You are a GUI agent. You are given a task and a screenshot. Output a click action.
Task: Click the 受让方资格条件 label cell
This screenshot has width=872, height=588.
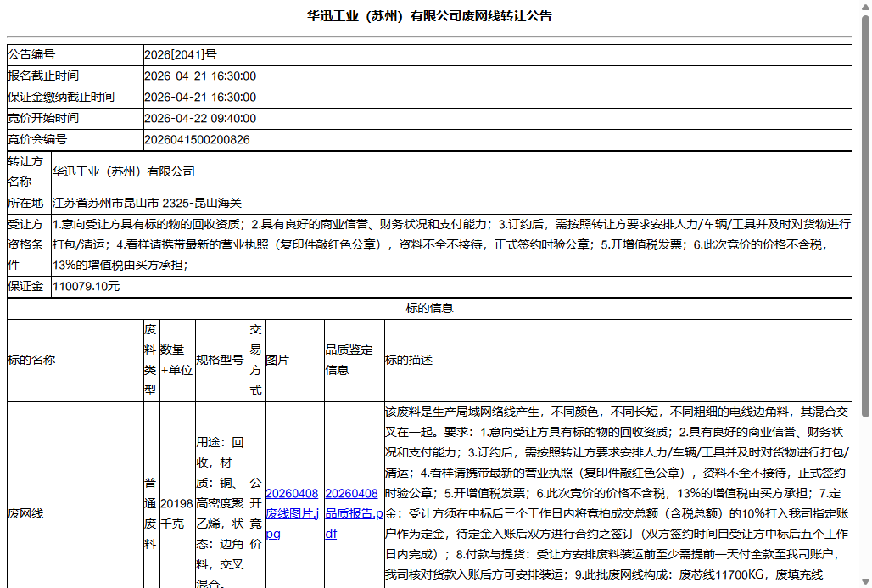tap(29, 244)
